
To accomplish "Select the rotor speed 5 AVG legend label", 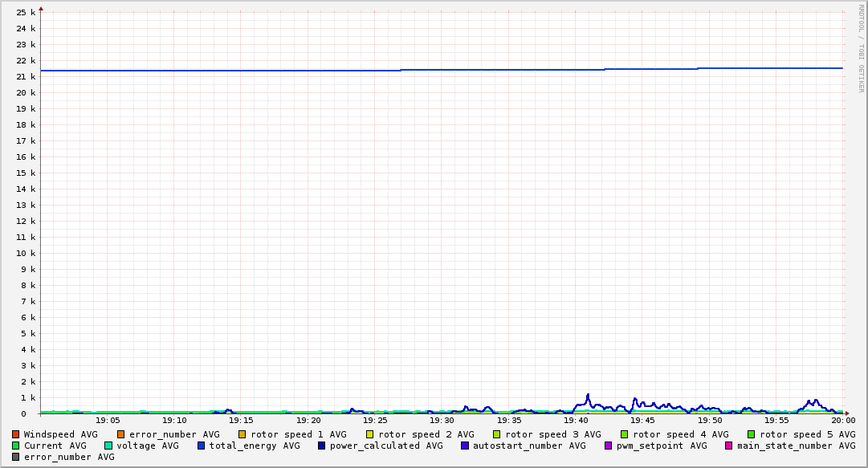I will coord(808,434).
